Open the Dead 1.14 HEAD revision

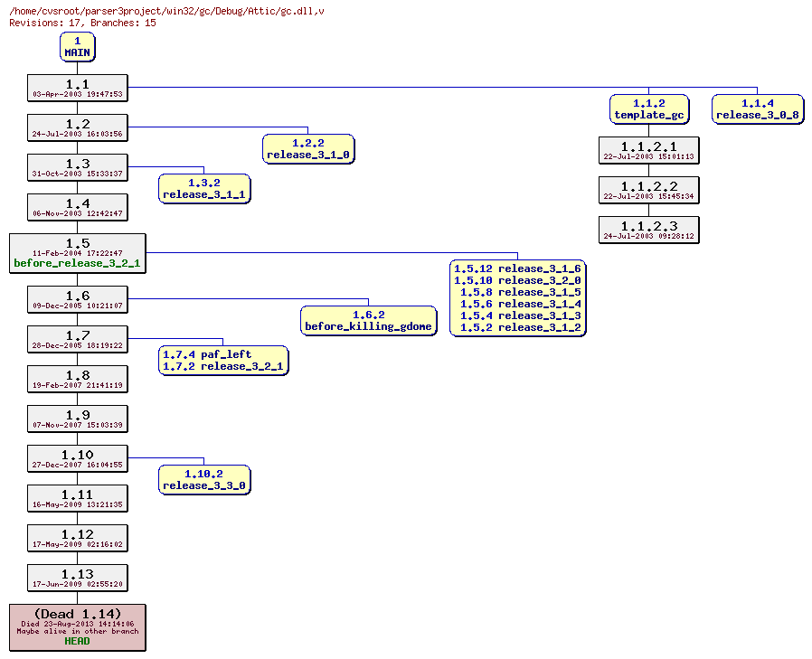coord(77,628)
